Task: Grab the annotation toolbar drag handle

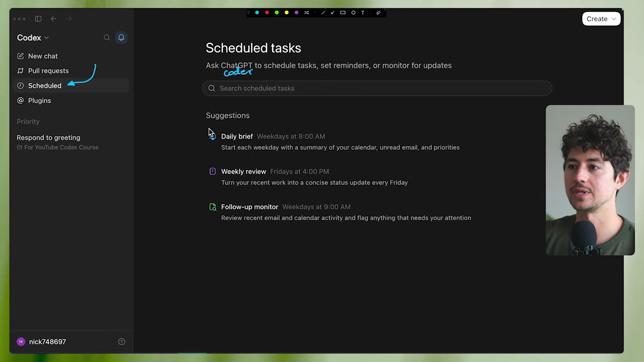Action: (249, 13)
